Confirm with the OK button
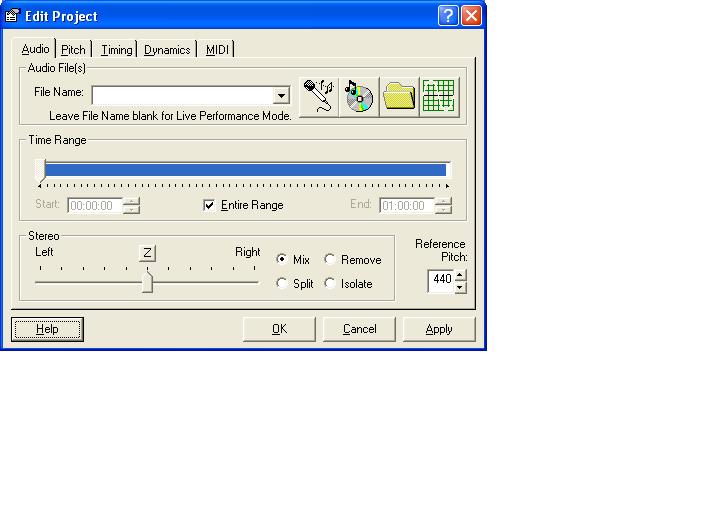 click(279, 330)
